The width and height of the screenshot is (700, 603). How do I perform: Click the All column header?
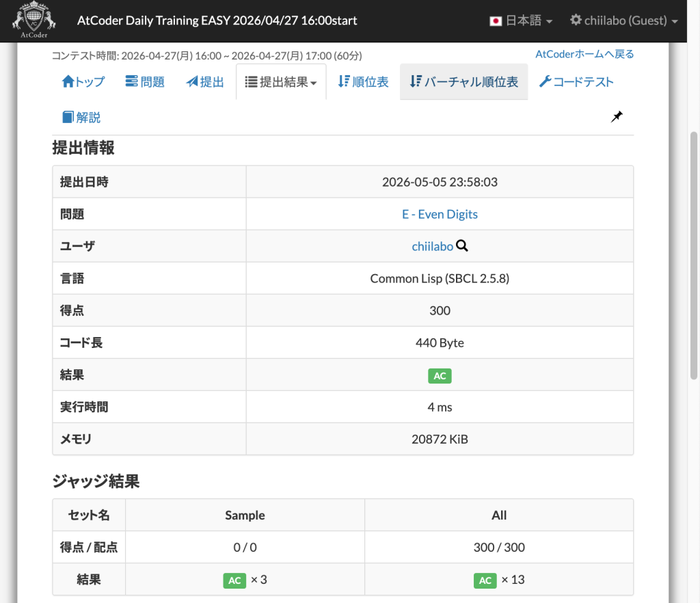pos(499,515)
